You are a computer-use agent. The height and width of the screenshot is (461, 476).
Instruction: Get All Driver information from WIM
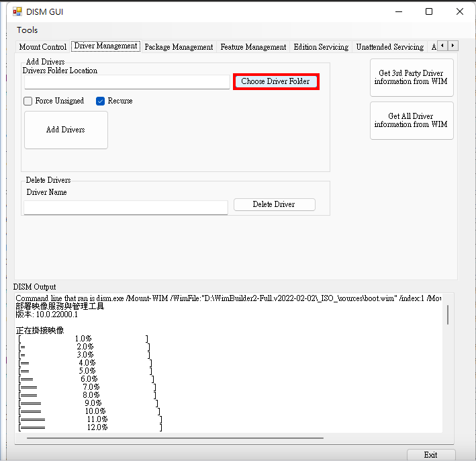(x=412, y=120)
